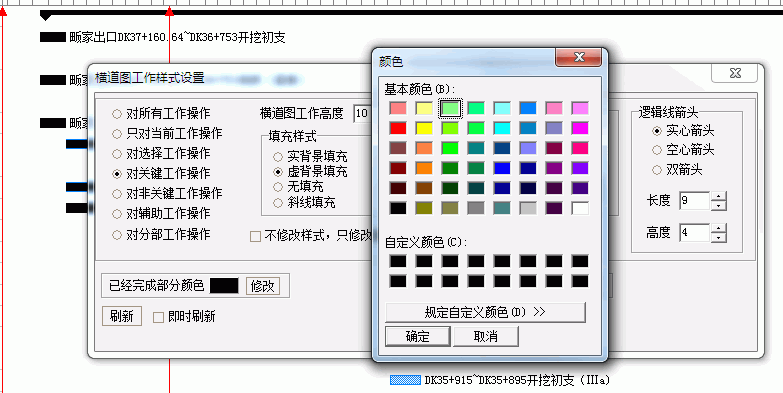Click the 横道图工作高度 input field
This screenshot has width=783, height=393.
[x=363, y=114]
